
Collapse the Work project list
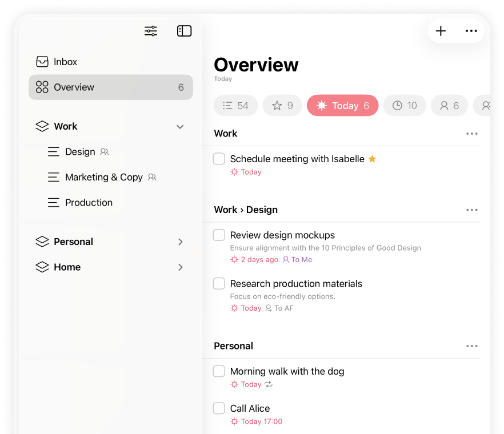(x=180, y=126)
